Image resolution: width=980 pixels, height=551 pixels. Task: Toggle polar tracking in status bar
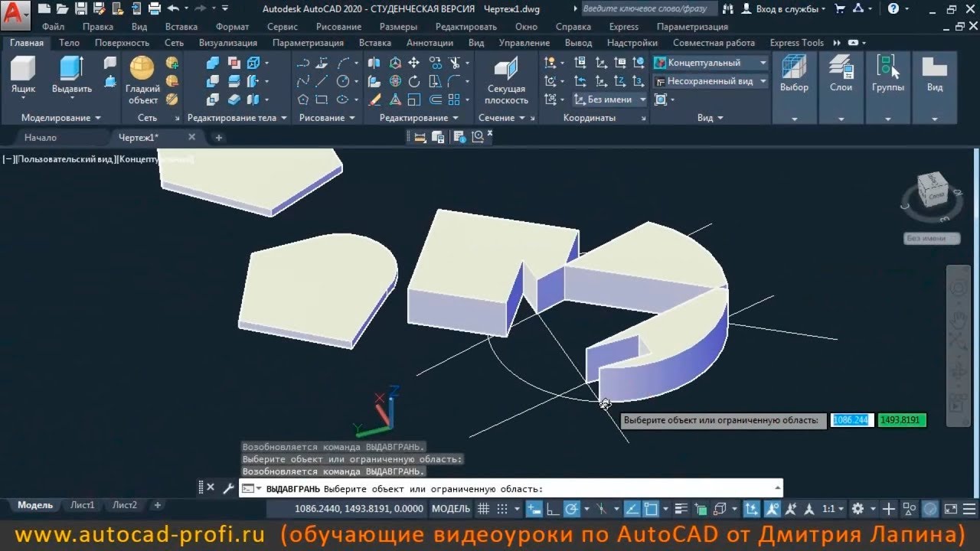tap(571, 508)
